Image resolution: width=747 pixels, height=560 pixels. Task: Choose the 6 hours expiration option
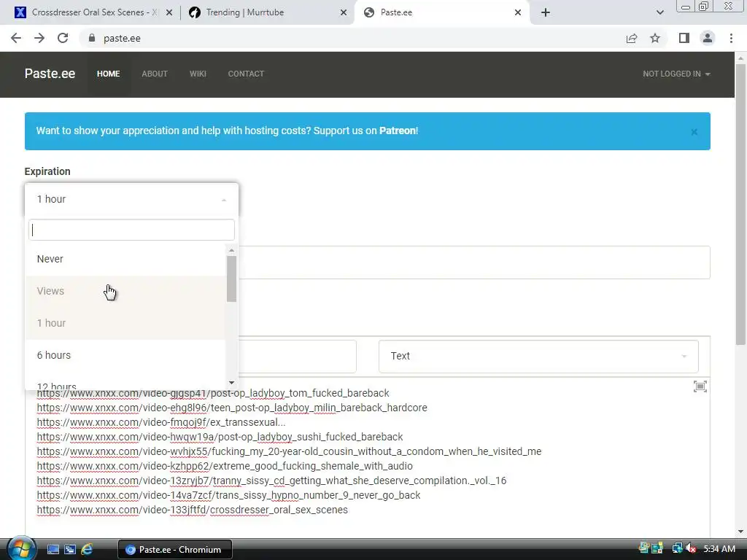tap(125, 355)
